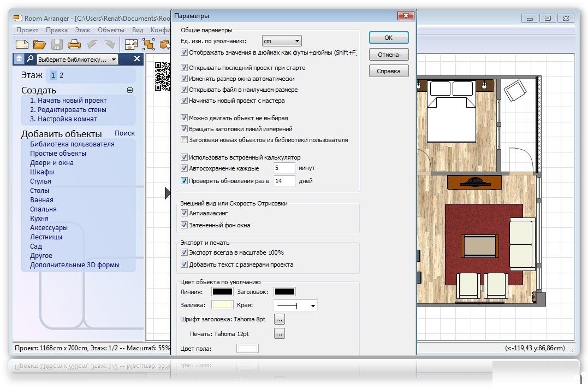Close the library side panel with X
The height and width of the screenshot is (388, 588).
click(x=137, y=59)
